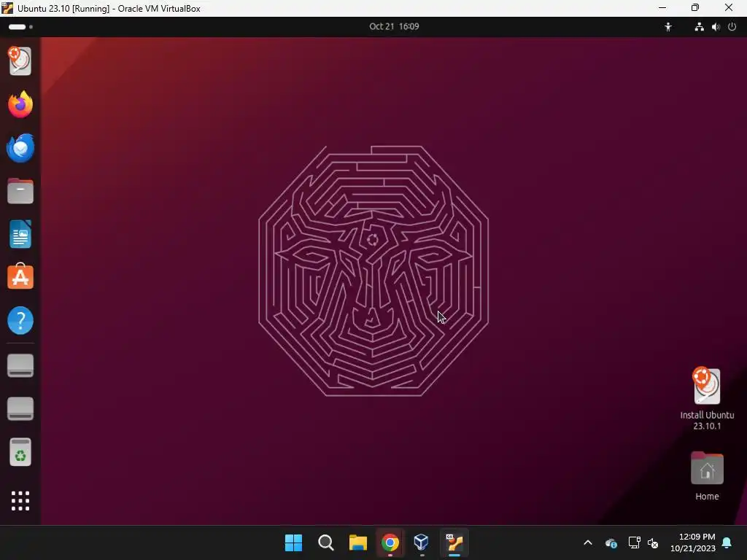The height and width of the screenshot is (560, 747).
Task: Open the Windows Start button
Action: pyautogui.click(x=293, y=542)
